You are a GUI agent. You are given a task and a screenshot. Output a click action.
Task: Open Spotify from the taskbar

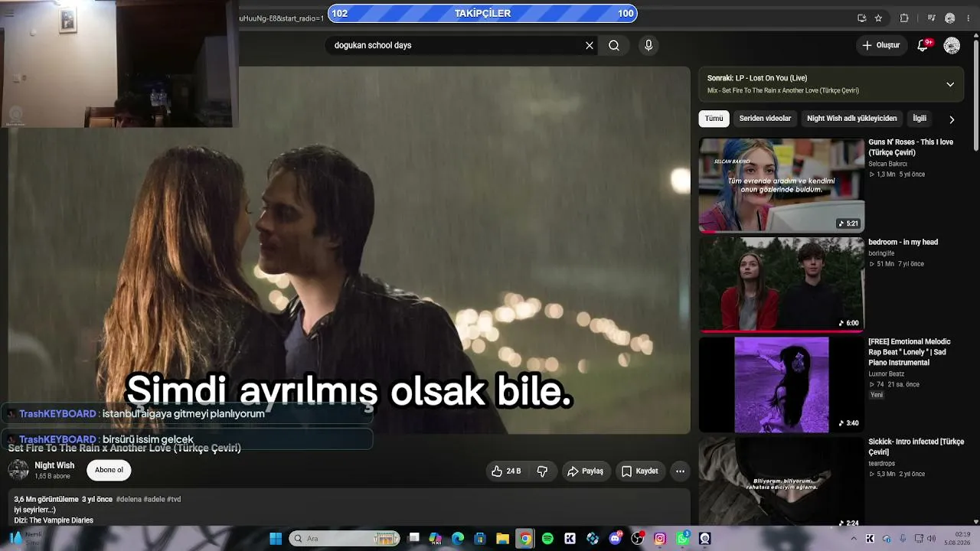pyautogui.click(x=547, y=539)
